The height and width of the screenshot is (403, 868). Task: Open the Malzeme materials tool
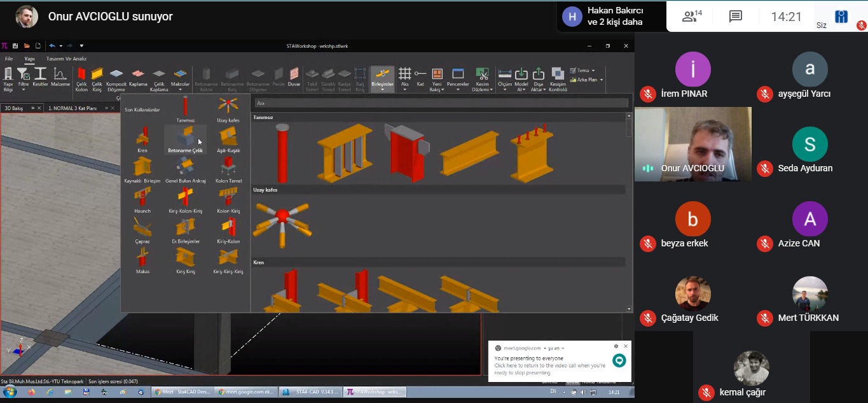60,77
